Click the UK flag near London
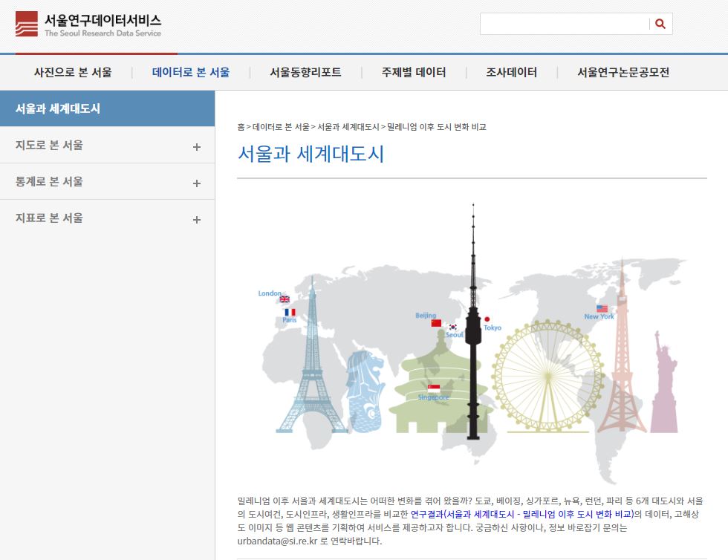 pyautogui.click(x=285, y=299)
